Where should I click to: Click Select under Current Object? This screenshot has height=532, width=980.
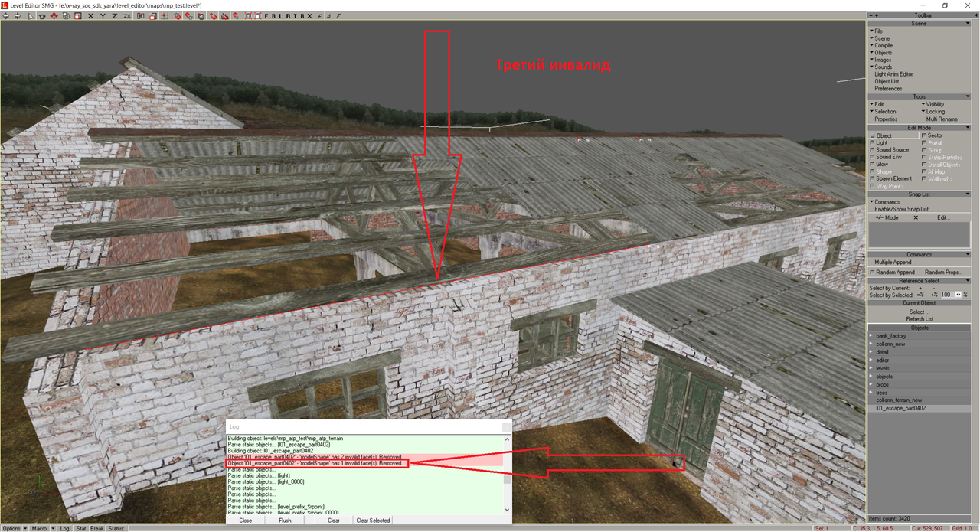[x=919, y=312]
